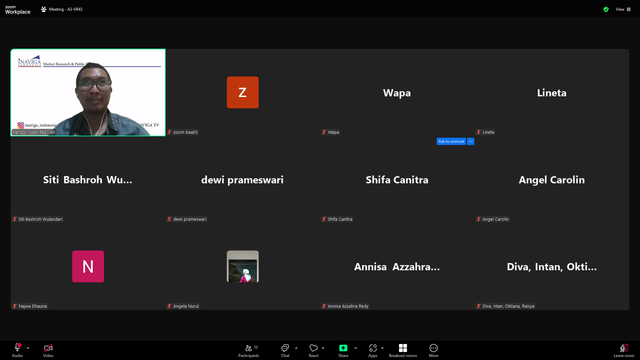Select Angel Carolin participant tile
The height and width of the screenshot is (360, 640).
(552, 180)
